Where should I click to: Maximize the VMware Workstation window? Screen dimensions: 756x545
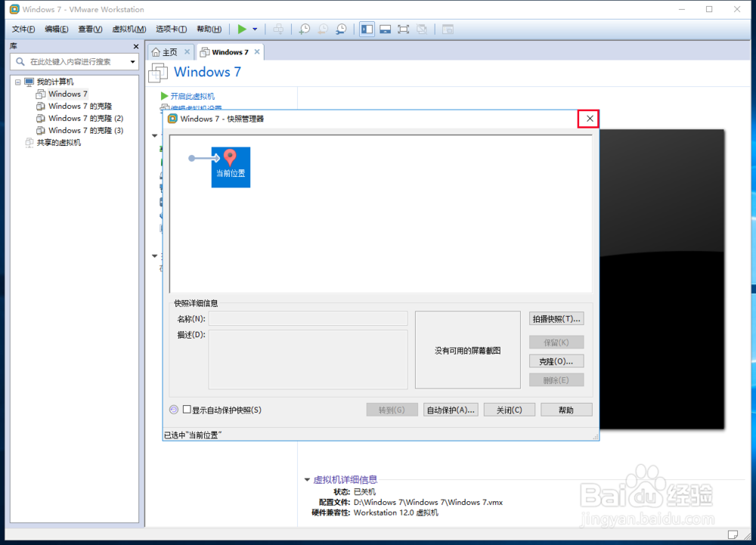tap(709, 9)
